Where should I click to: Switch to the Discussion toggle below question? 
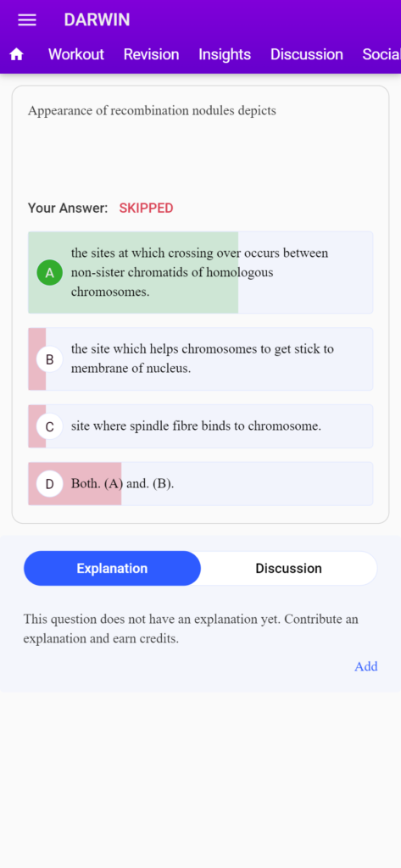click(288, 568)
